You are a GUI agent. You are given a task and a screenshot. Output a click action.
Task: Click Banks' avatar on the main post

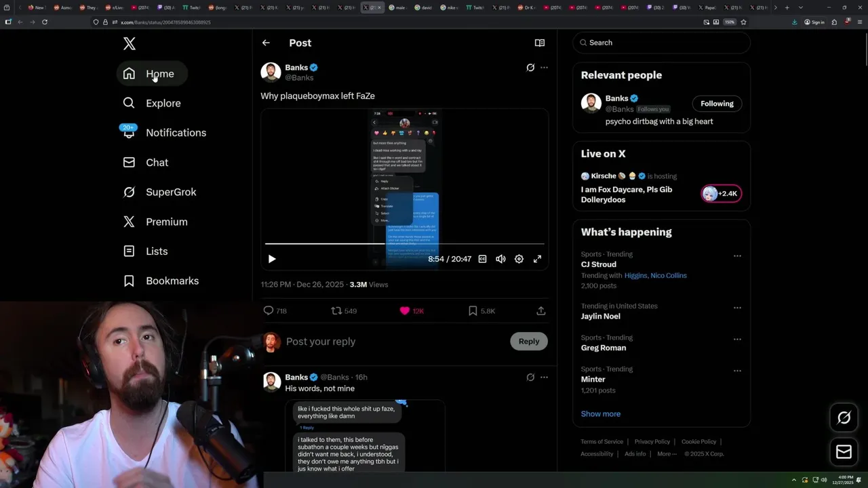[x=271, y=72]
